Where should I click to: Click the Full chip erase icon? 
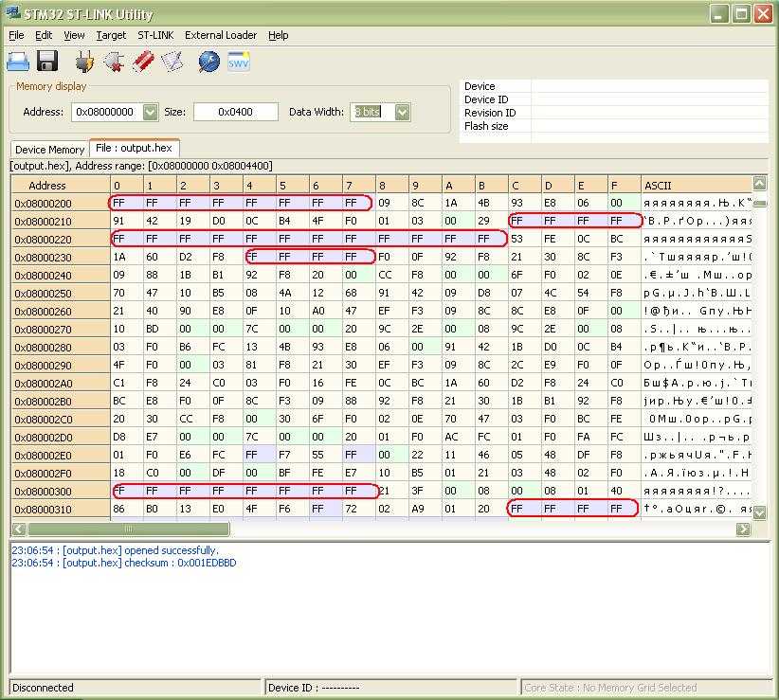click(x=143, y=63)
